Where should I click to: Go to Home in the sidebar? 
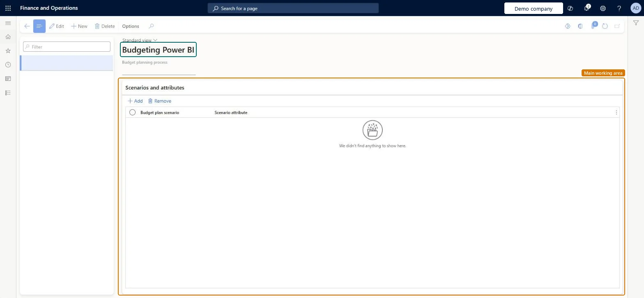[8, 37]
